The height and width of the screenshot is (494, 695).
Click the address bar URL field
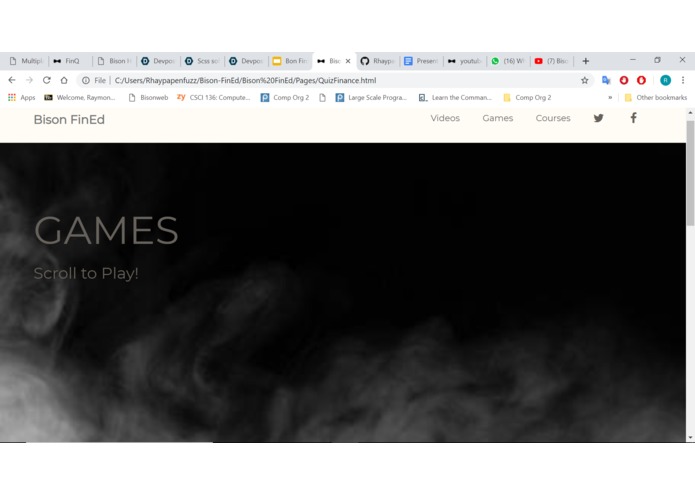tap(337, 80)
